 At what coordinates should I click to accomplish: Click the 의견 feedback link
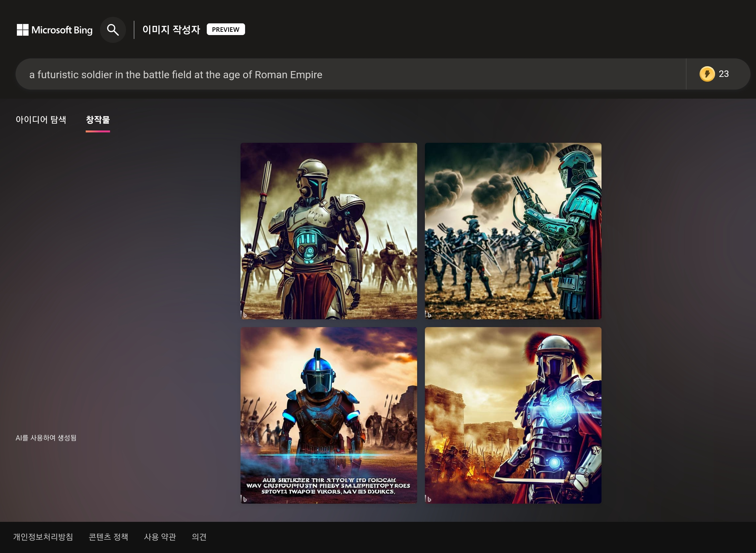pyautogui.click(x=199, y=537)
